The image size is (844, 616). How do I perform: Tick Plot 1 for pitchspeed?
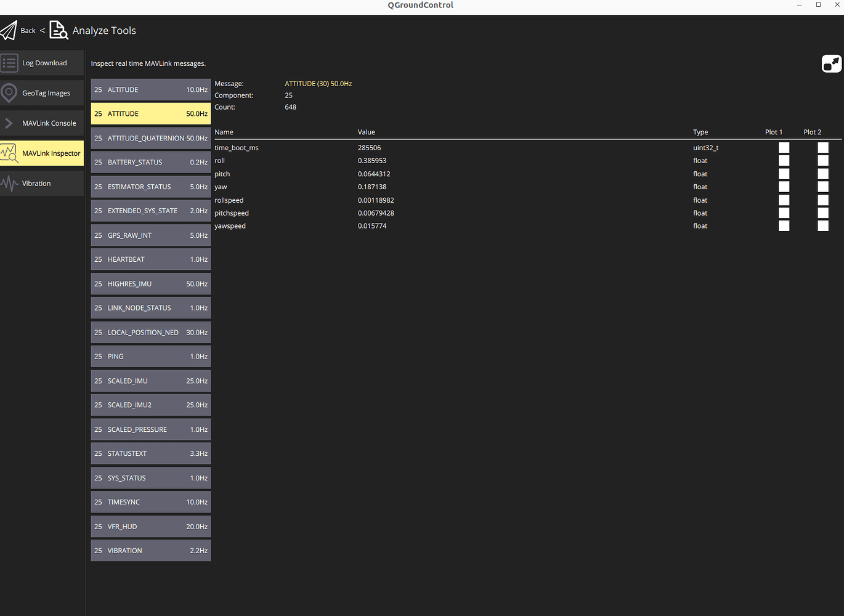click(x=784, y=213)
